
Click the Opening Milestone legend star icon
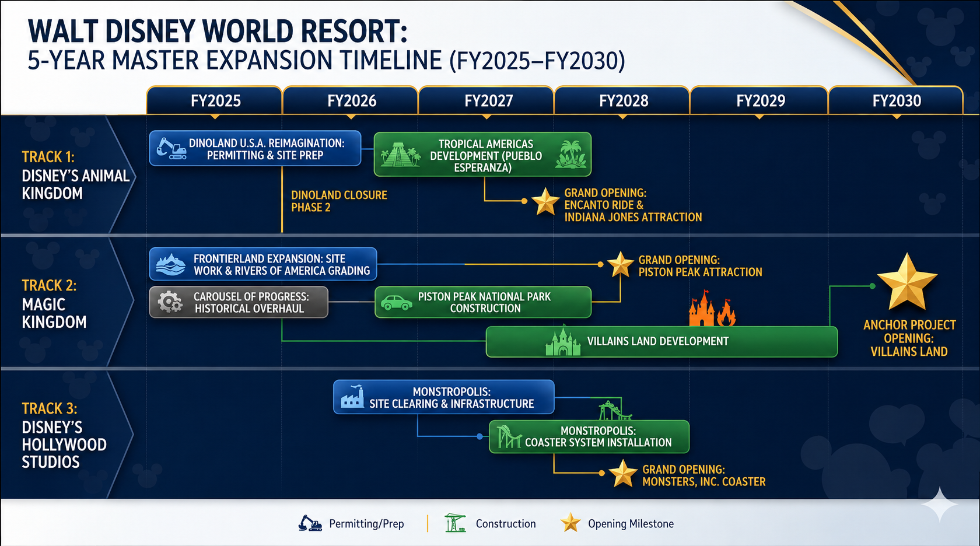570,523
